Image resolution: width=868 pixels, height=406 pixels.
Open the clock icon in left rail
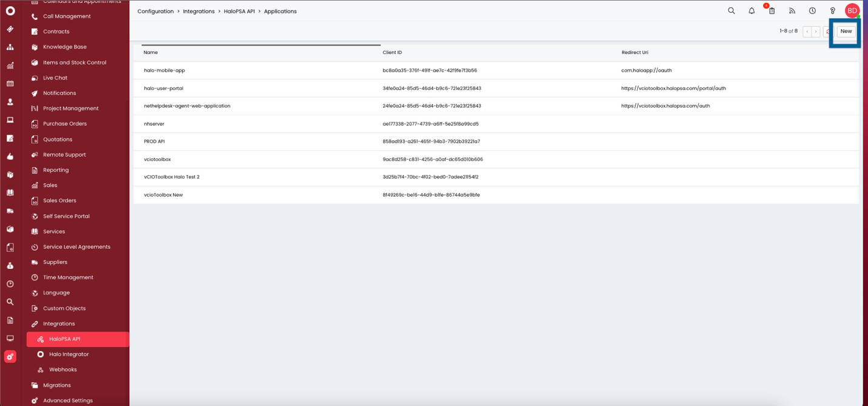tap(10, 283)
